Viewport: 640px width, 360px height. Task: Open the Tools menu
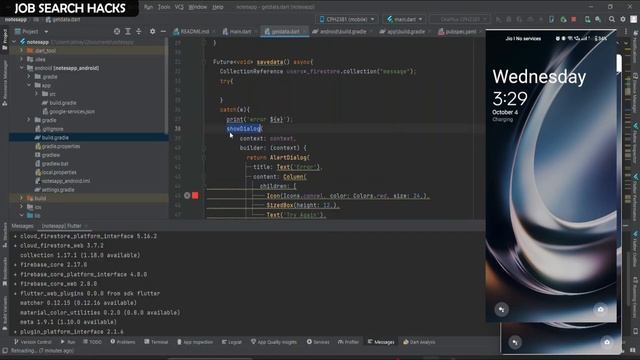tap(164, 7)
